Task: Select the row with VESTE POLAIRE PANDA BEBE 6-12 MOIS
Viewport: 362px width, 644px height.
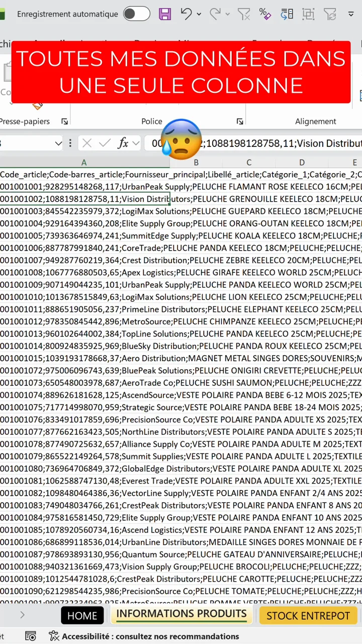Action: [x=181, y=395]
